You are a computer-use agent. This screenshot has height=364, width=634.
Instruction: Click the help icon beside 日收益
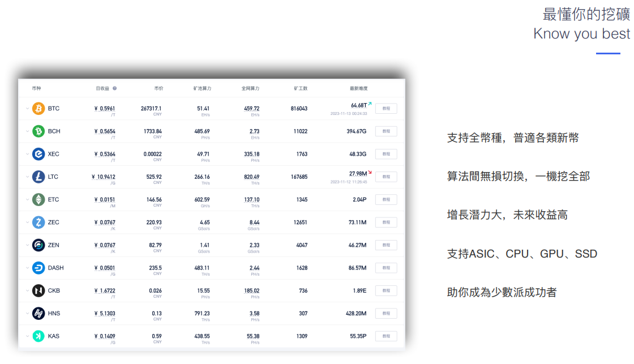pos(114,88)
